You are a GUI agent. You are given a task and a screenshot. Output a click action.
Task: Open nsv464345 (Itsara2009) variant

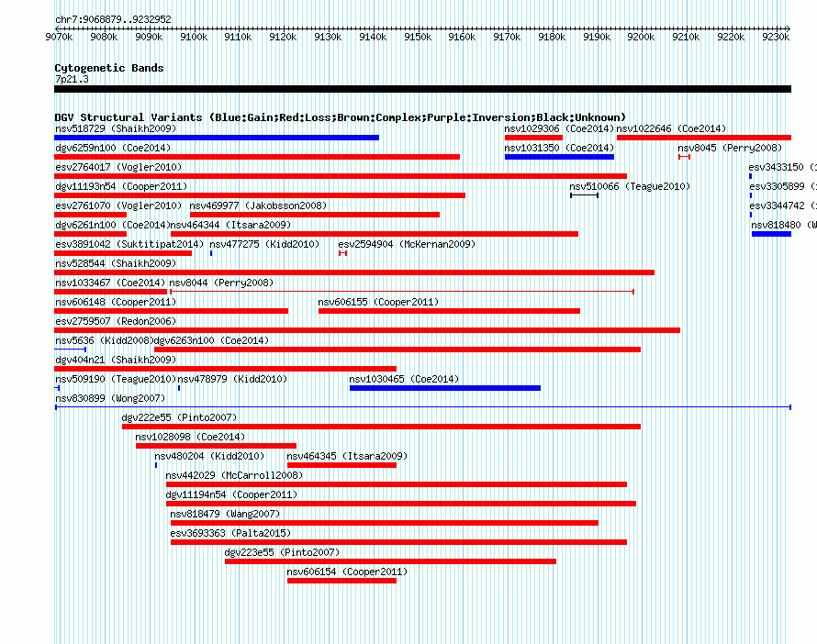tap(347, 456)
